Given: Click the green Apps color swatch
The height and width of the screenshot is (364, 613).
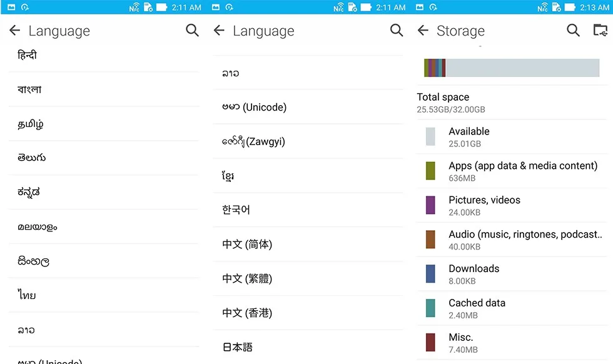Looking at the screenshot, I should pyautogui.click(x=430, y=171).
